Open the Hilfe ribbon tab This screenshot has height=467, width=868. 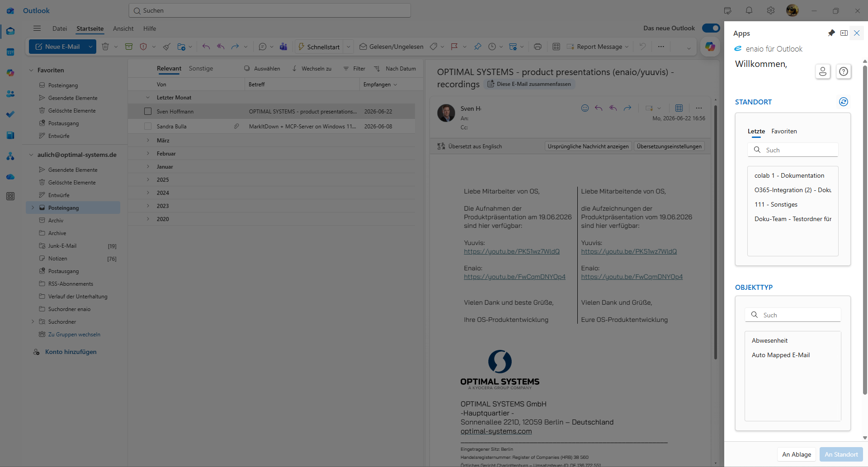coord(150,28)
